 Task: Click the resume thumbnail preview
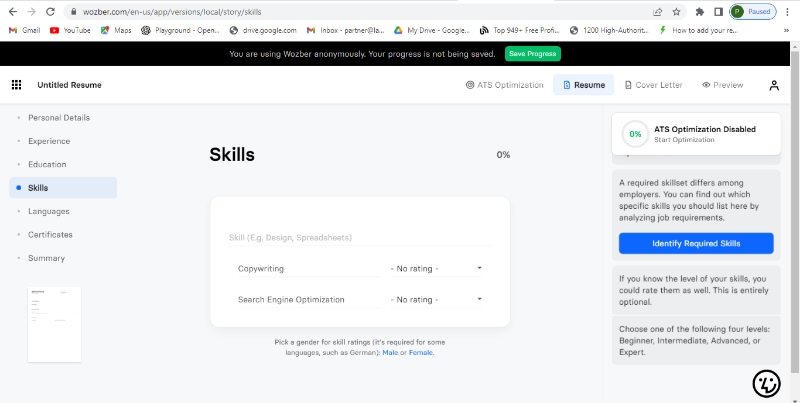[55, 324]
